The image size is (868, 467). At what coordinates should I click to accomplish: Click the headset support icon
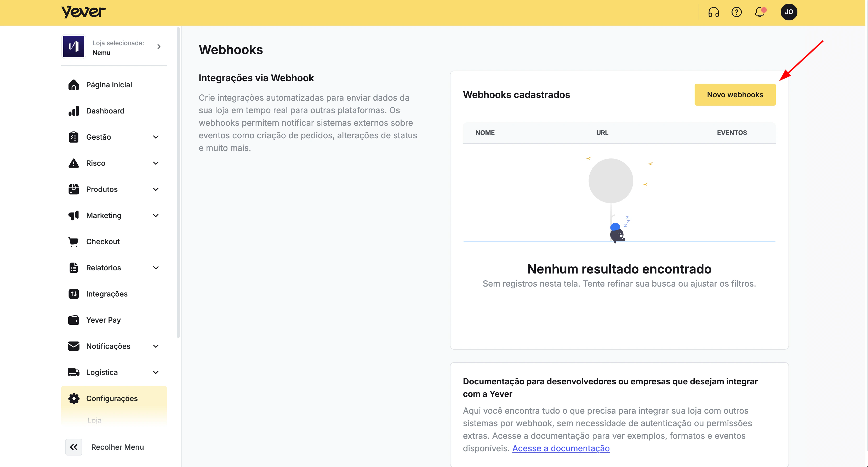[x=713, y=12]
